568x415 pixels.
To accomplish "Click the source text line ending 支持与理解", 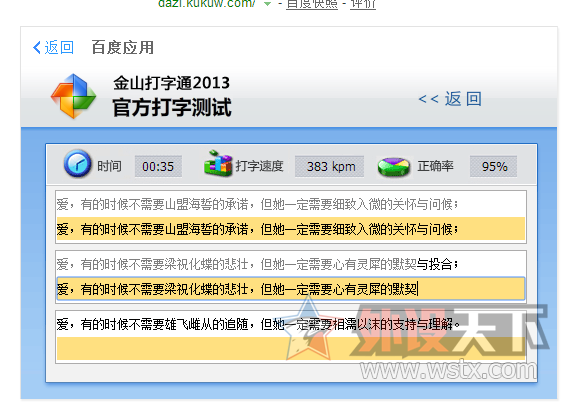I will (258, 324).
